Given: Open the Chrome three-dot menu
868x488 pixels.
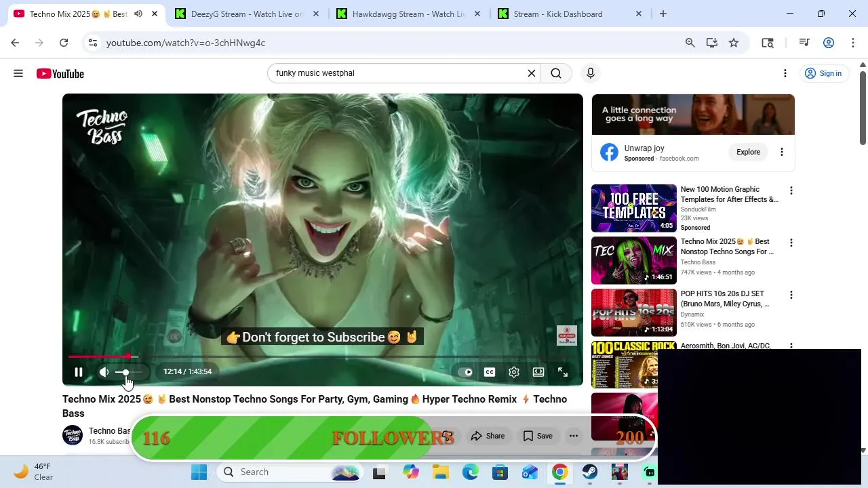Looking at the screenshot, I should click(x=853, y=43).
